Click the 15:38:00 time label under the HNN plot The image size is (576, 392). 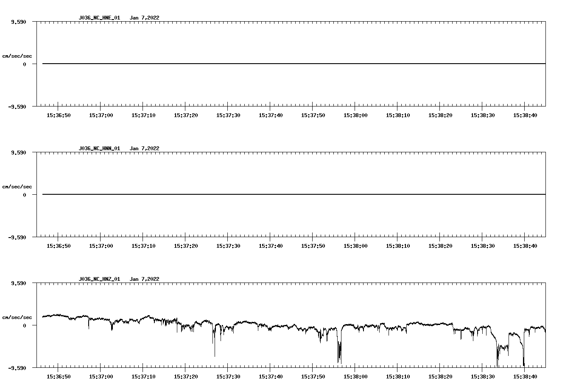(x=355, y=246)
